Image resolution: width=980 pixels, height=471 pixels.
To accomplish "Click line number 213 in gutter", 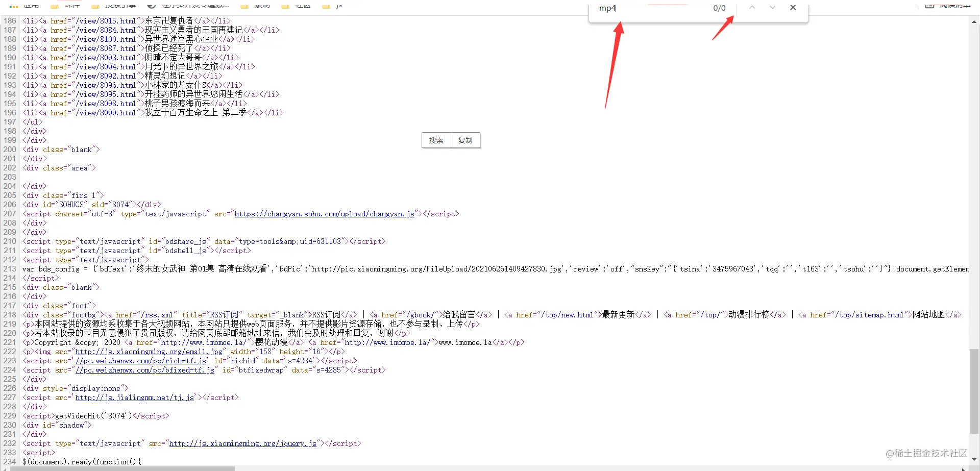I will pos(10,269).
